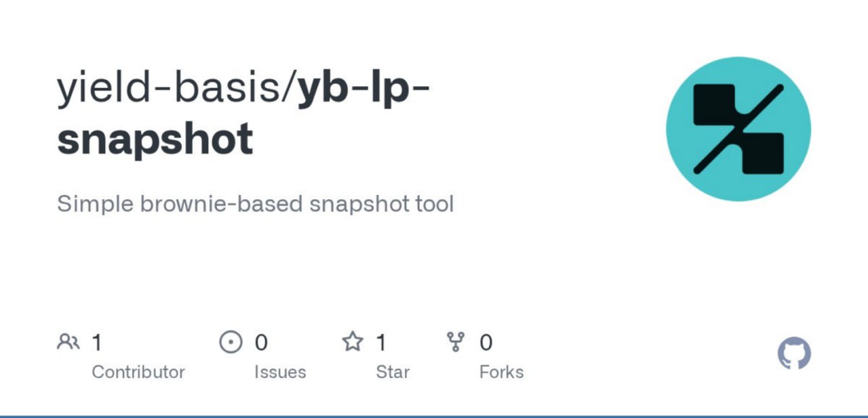Open the yield-basis owner name
This screenshot has width=868, height=418.
(172, 88)
